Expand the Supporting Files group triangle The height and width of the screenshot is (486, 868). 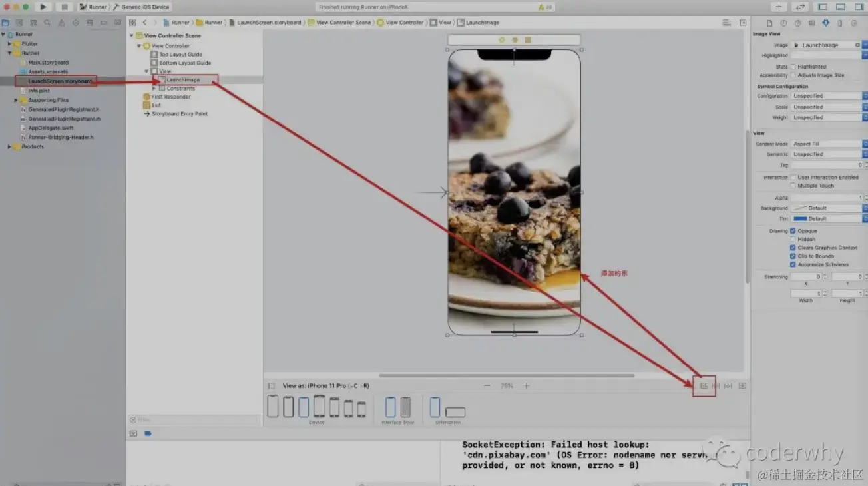pyautogui.click(x=15, y=100)
